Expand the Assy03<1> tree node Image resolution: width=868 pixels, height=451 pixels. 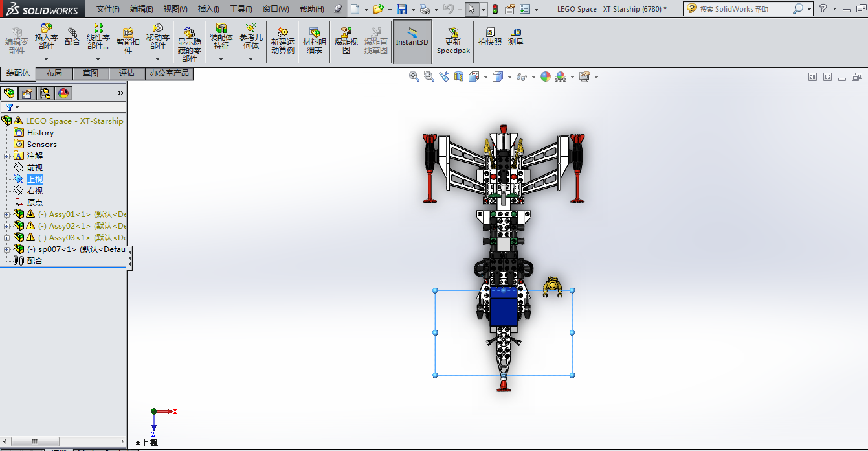tap(7, 238)
